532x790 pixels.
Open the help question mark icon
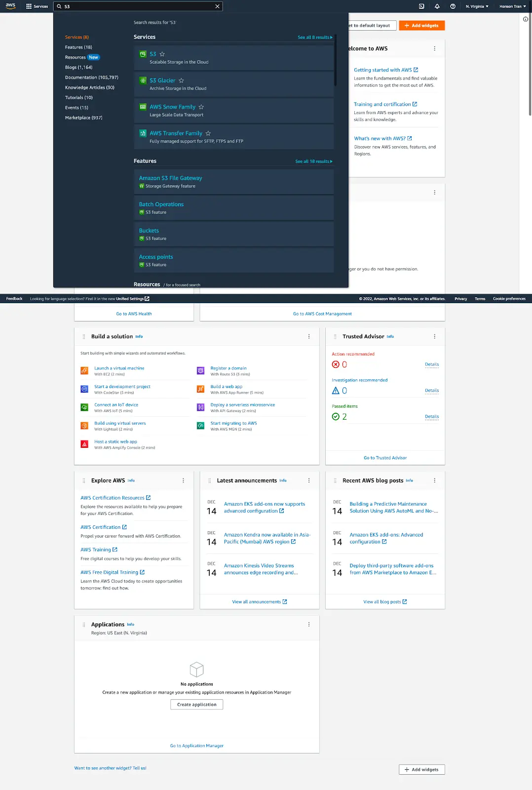[x=453, y=6]
